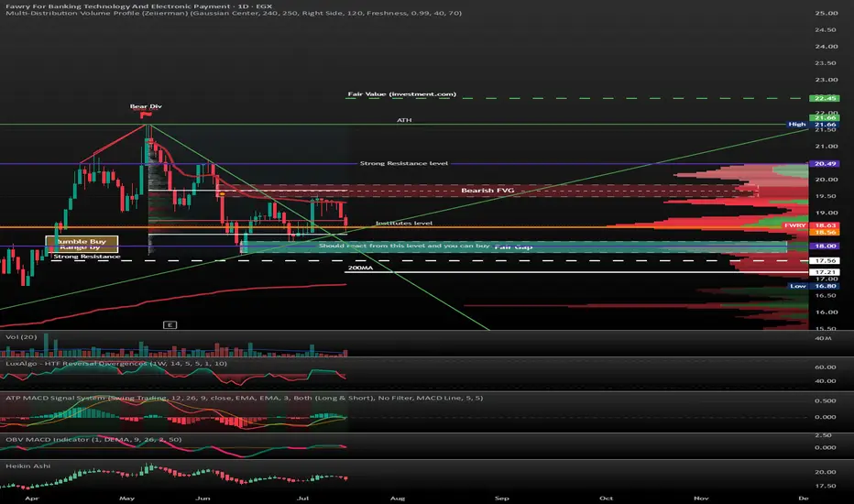Viewport: 854px width, 504px height.
Task: Click the Aug label on the time axis
Action: pyautogui.click(x=398, y=498)
